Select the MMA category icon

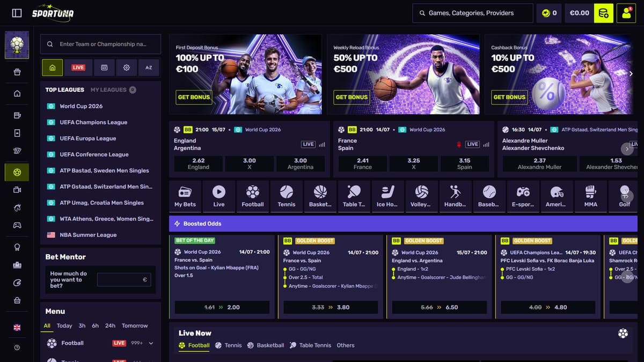(x=590, y=196)
